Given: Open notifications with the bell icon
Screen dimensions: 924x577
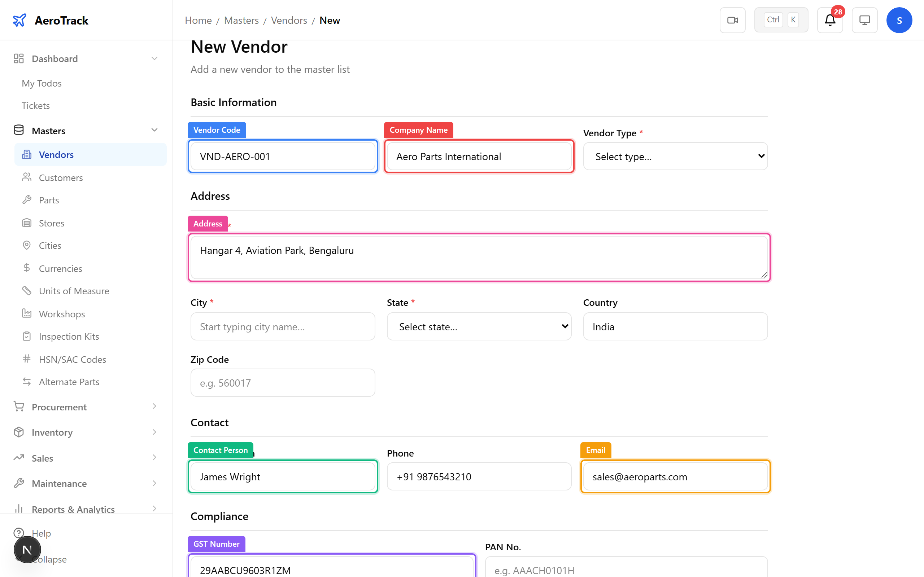Looking at the screenshot, I should click(829, 20).
